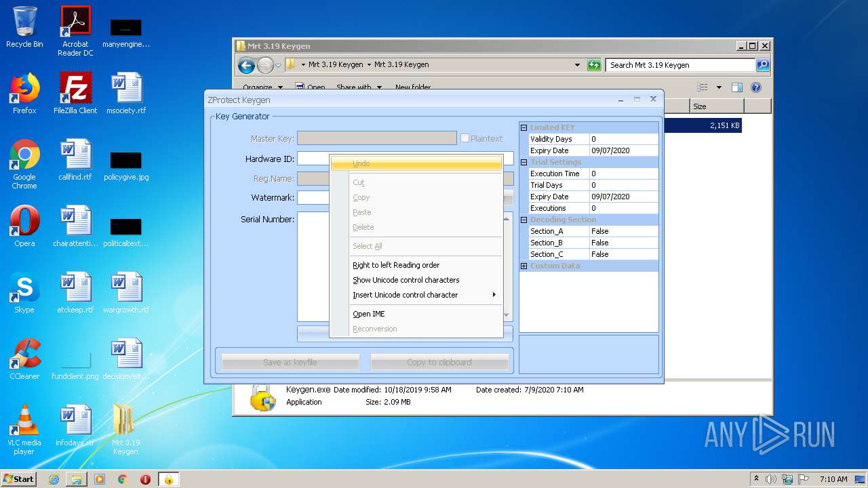Launch FileZilla Client shortcut
Screen dimensions: 868x488
pos(75,94)
